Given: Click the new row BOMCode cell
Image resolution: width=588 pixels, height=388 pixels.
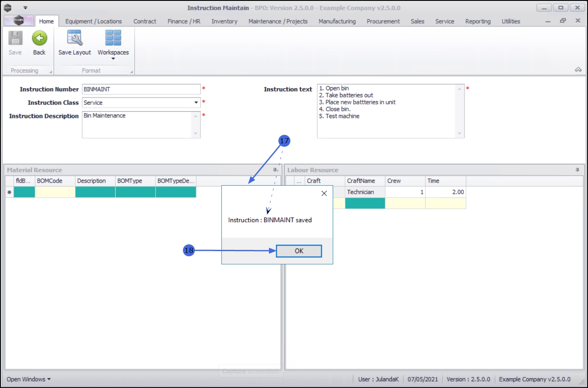Looking at the screenshot, I should point(55,192).
